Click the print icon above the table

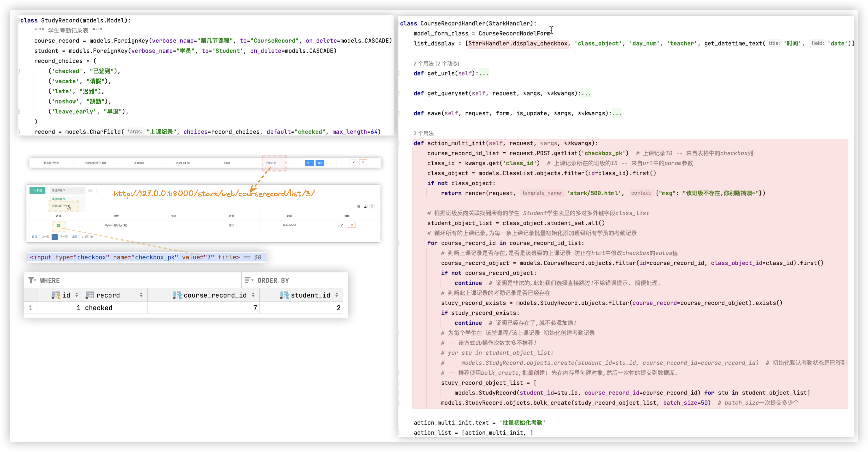(x=372, y=207)
